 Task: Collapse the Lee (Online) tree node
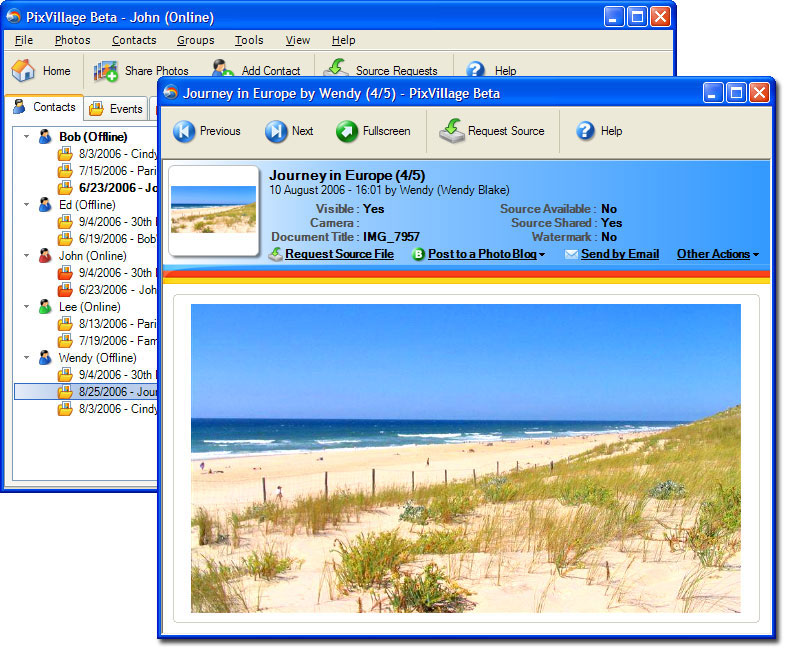click(27, 306)
